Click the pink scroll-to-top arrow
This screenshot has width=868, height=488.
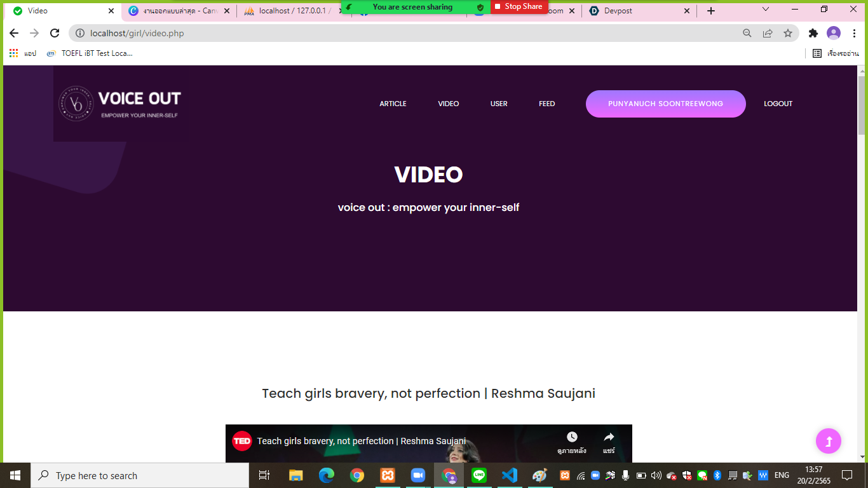[828, 440]
